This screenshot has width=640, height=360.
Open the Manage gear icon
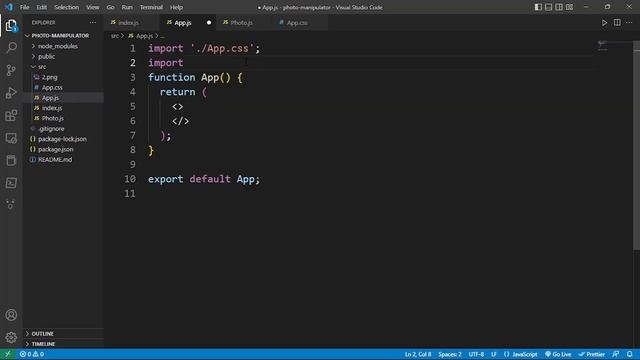[x=11, y=337]
